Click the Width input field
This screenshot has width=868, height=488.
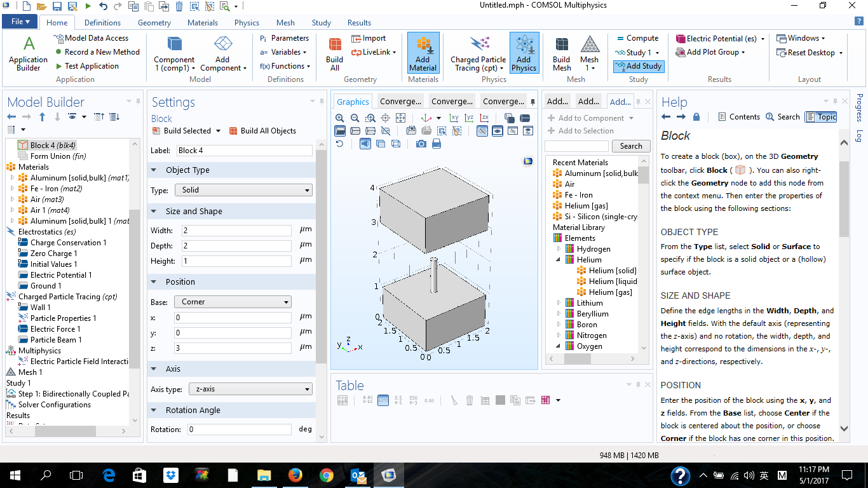click(x=236, y=230)
